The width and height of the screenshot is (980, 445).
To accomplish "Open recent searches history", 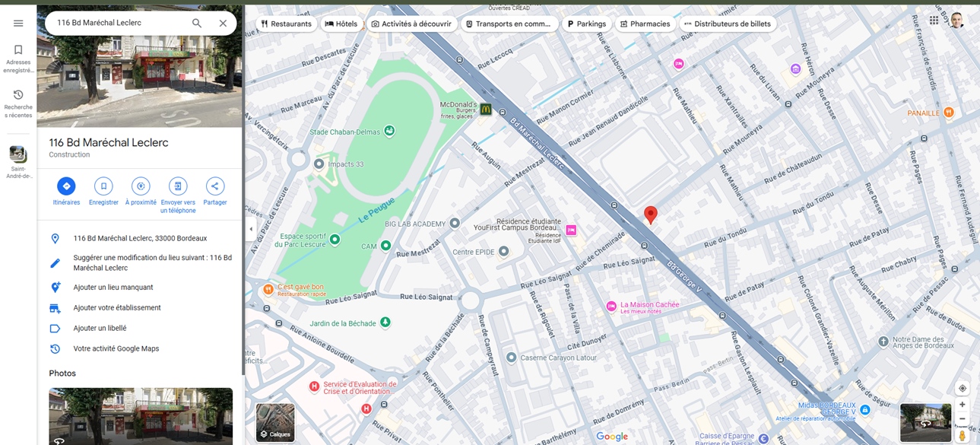I will [18, 104].
